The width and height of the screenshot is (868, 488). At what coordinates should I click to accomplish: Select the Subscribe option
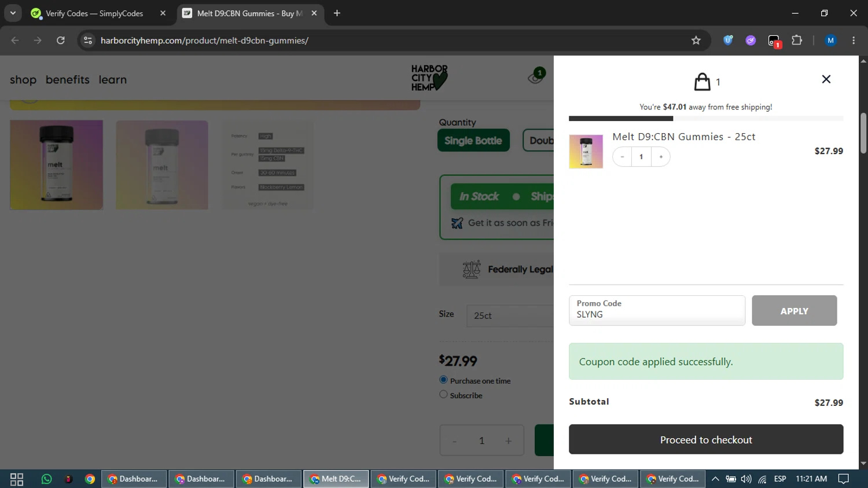click(x=443, y=394)
